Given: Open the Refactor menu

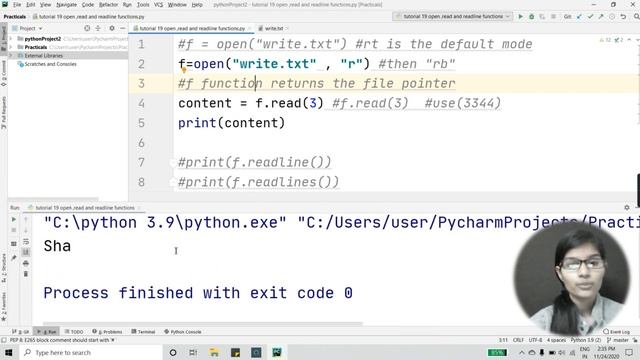Looking at the screenshot, I should click(x=108, y=5).
